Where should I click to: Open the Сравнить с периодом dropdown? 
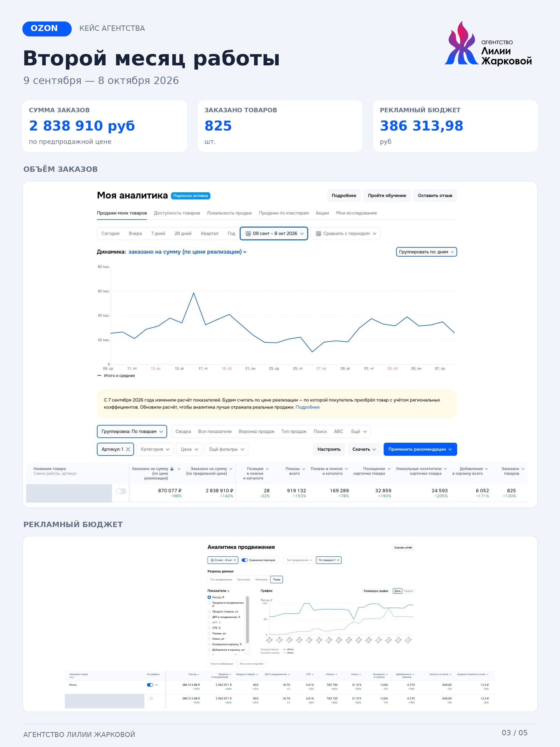point(345,233)
